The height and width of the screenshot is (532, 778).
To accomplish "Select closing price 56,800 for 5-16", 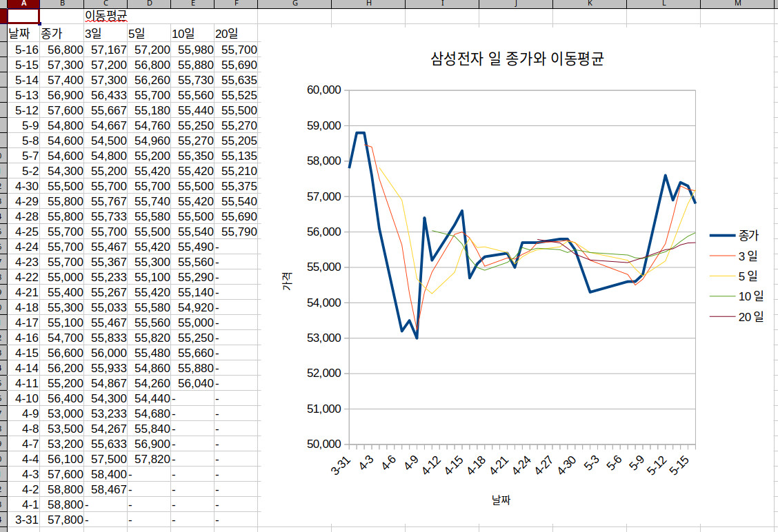I will point(62,50).
